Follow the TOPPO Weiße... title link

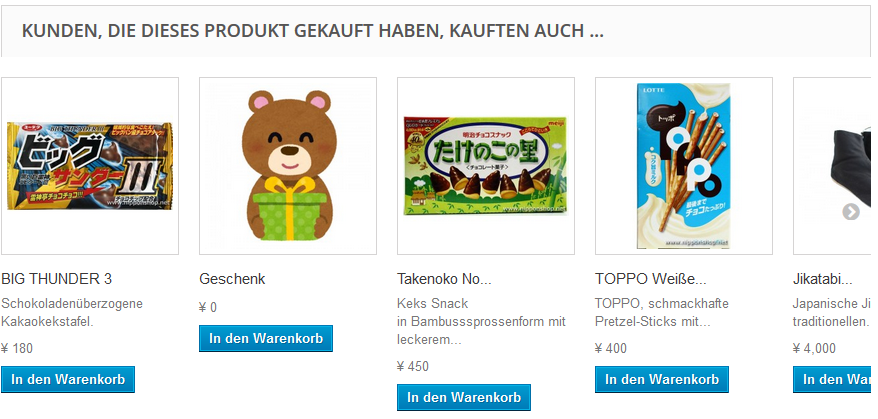[x=651, y=278]
